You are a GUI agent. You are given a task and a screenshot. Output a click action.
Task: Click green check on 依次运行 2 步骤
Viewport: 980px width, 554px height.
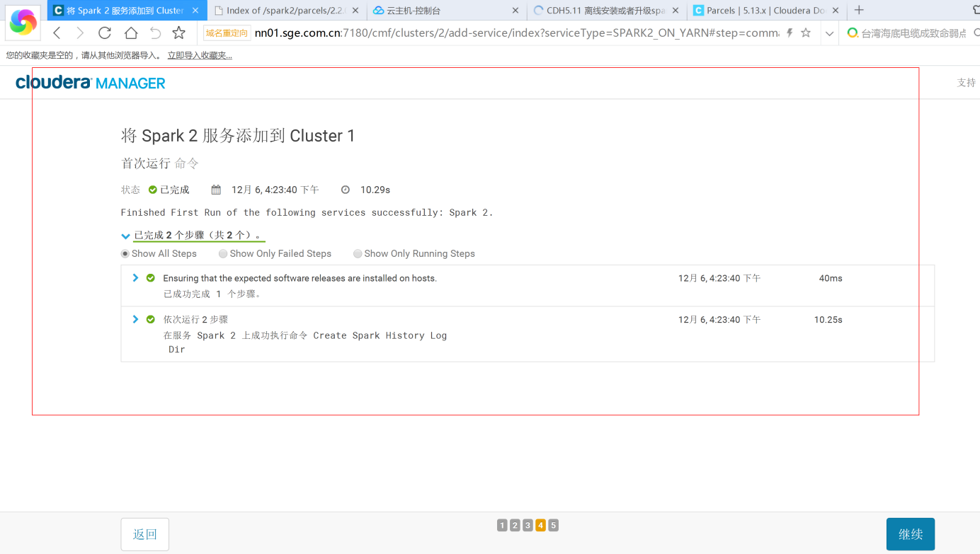point(151,319)
